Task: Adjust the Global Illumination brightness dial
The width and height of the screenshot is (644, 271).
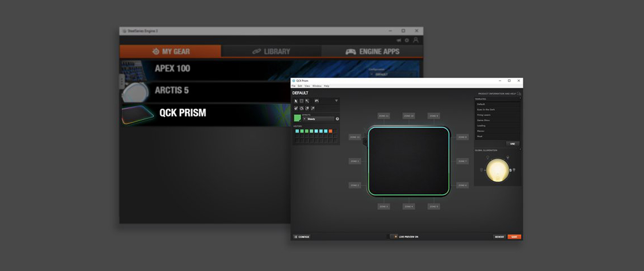Action: click(x=497, y=170)
